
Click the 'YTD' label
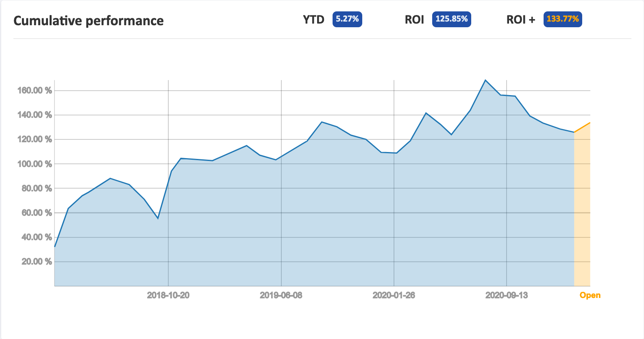tap(313, 20)
